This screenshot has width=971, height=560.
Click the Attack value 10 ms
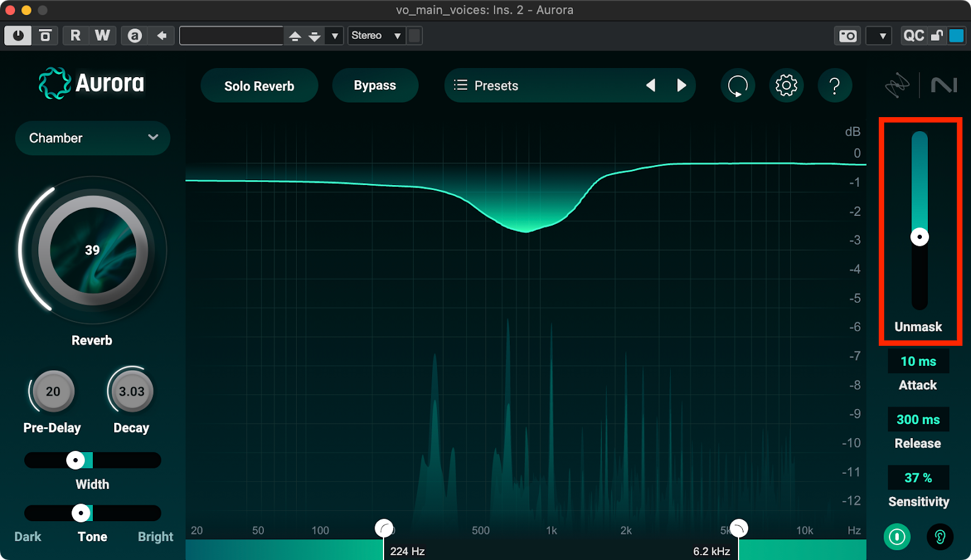[x=918, y=362]
